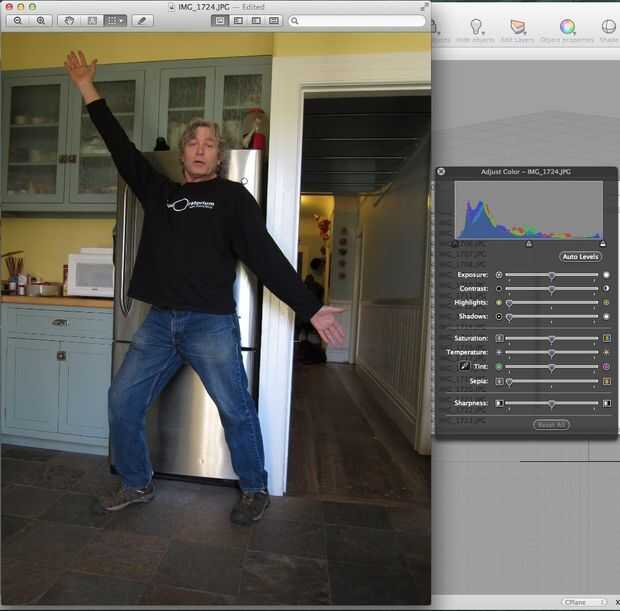This screenshot has width=620, height=611.
Task: Enter full screen with the title bar arrows
Action: tap(423, 7)
